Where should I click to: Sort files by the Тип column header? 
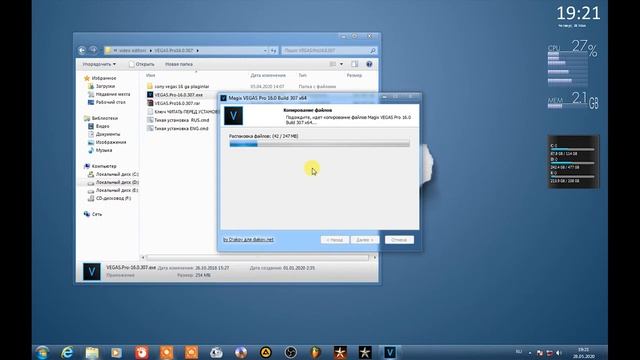(302, 76)
